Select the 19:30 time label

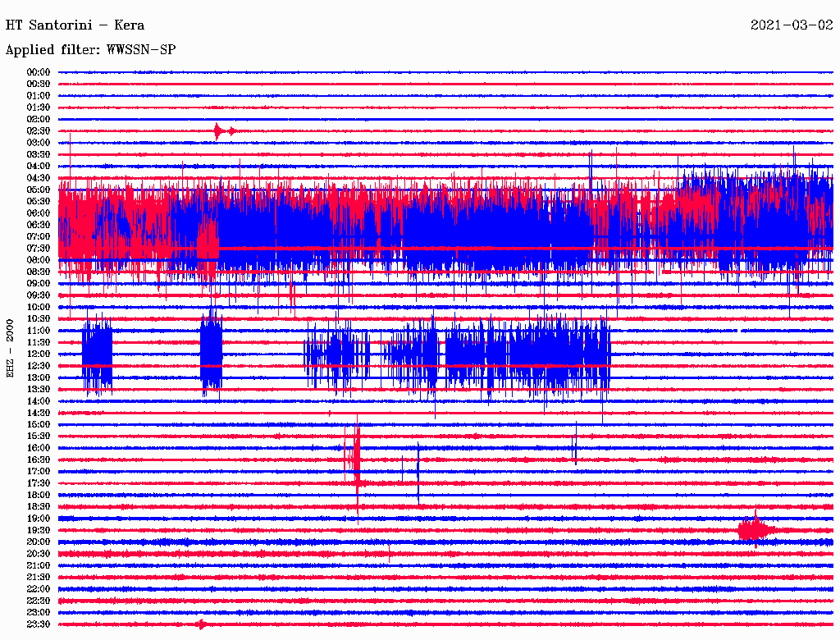point(39,530)
